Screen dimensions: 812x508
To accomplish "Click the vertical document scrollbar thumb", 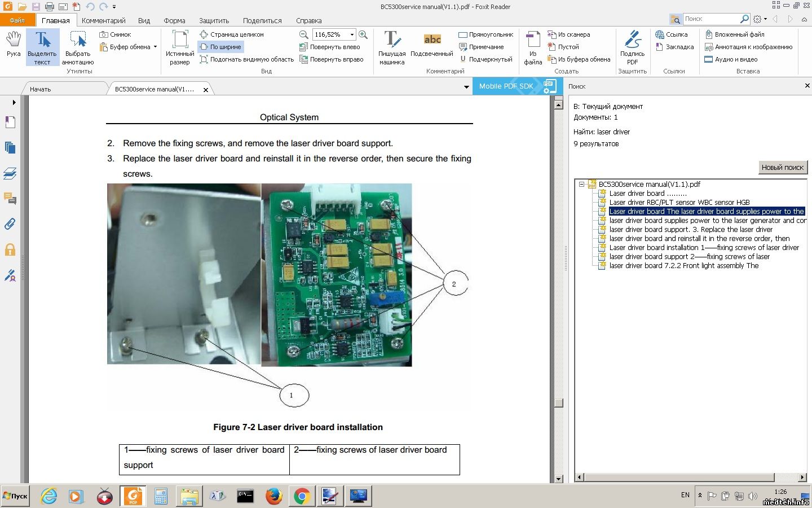I will coord(558,403).
